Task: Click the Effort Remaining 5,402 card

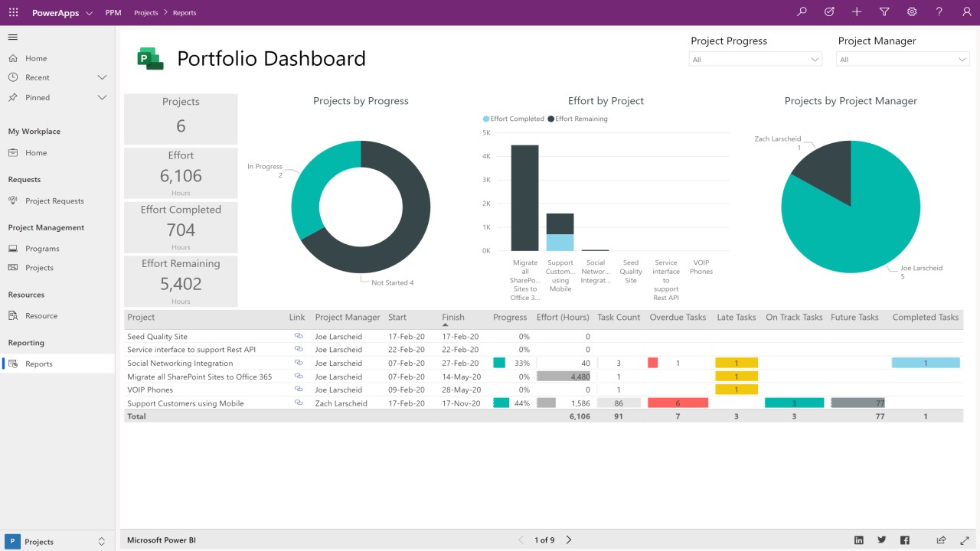Action: pos(181,281)
